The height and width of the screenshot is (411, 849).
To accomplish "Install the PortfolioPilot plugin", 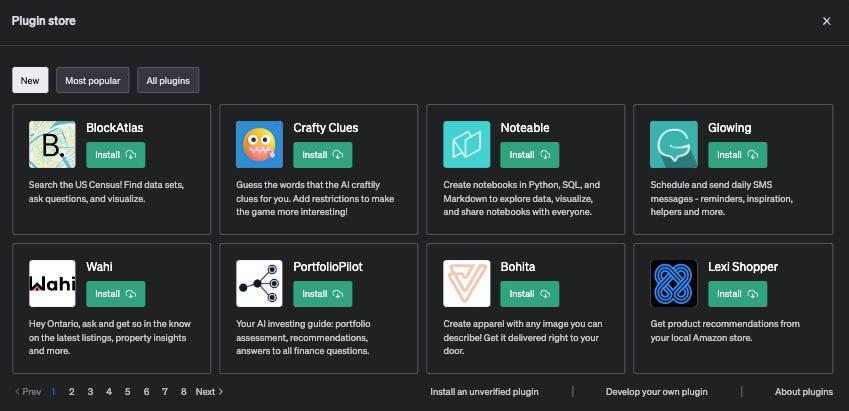I will tap(323, 294).
